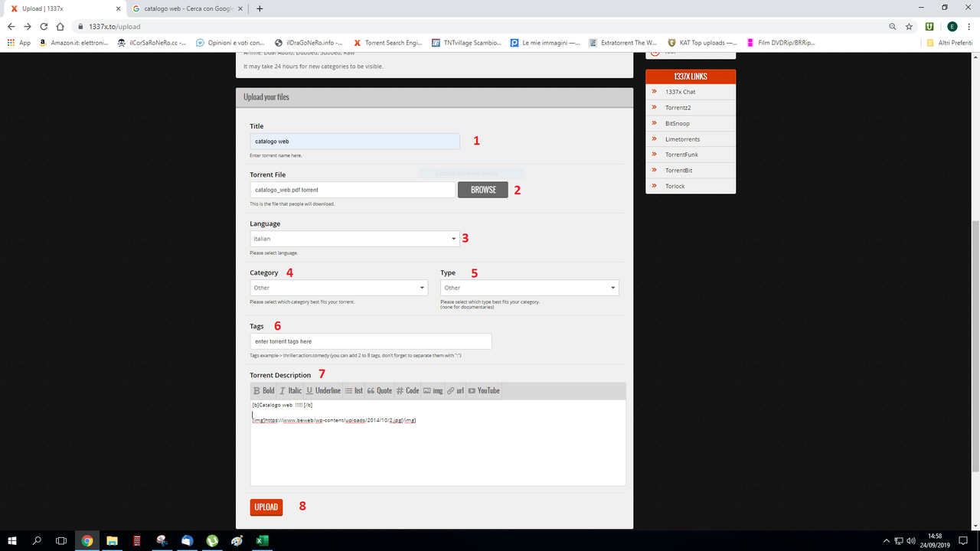
Task: Open the Extratorrent bookmark
Action: [x=622, y=43]
